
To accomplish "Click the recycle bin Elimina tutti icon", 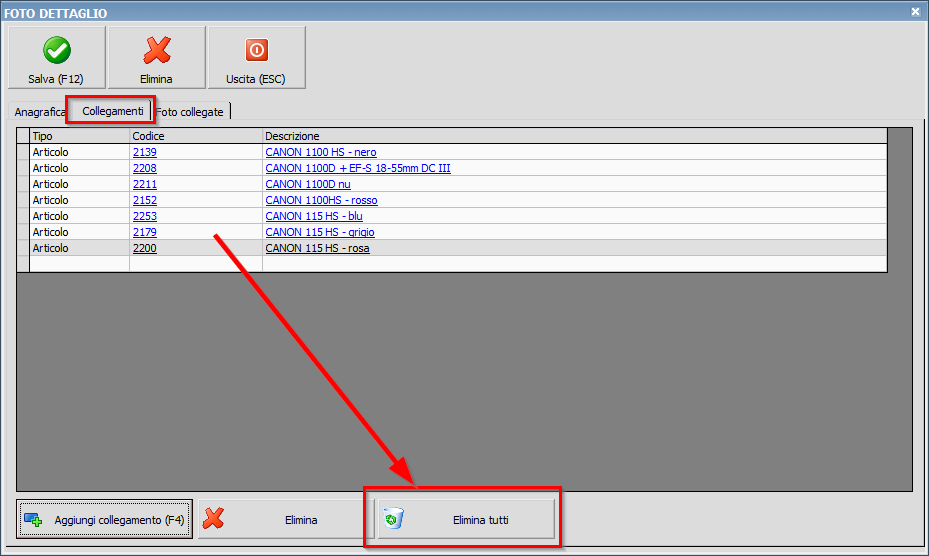I will click(393, 518).
